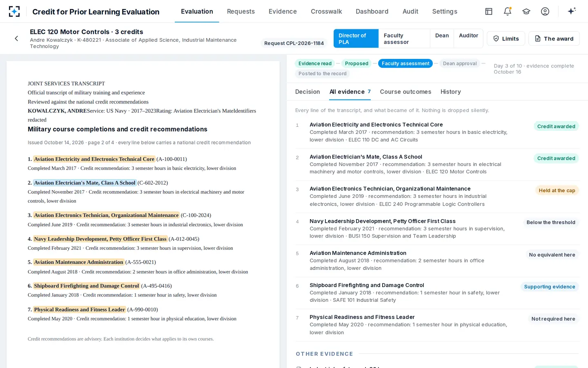The image size is (588, 368).
Task: Switch to Auditor role
Action: pyautogui.click(x=468, y=38)
